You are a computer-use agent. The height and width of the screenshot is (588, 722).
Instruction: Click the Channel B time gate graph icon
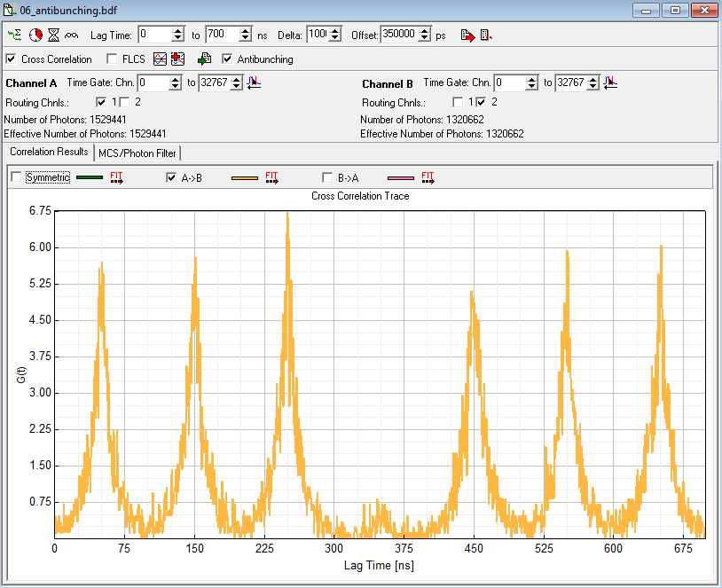click(x=609, y=82)
